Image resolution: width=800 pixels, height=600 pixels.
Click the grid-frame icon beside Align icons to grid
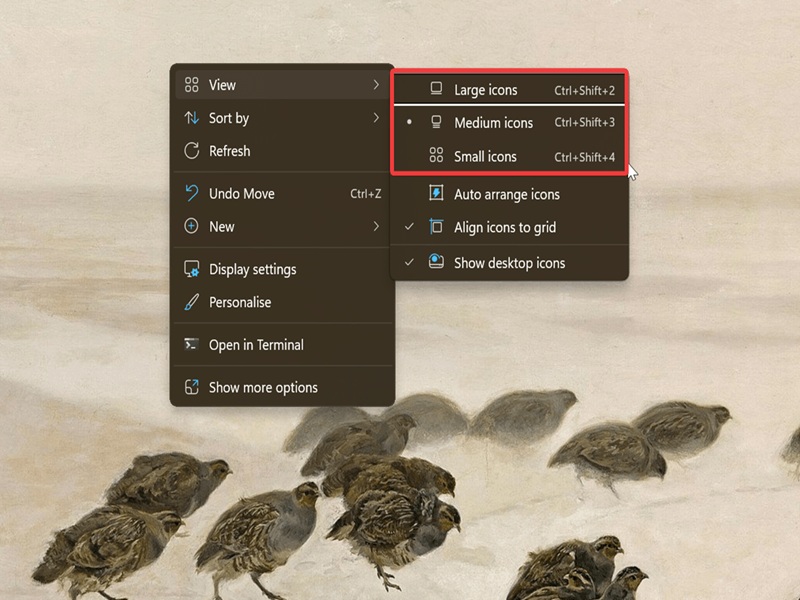436,227
